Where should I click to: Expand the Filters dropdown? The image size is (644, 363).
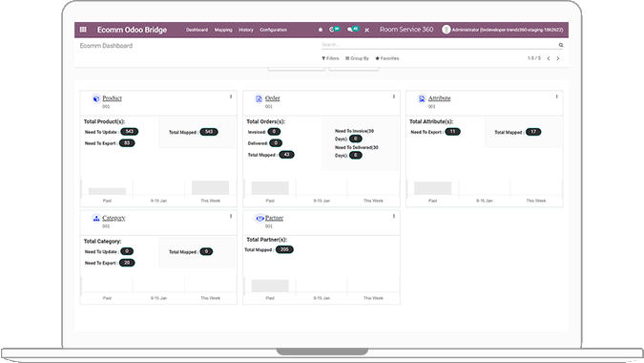point(330,58)
